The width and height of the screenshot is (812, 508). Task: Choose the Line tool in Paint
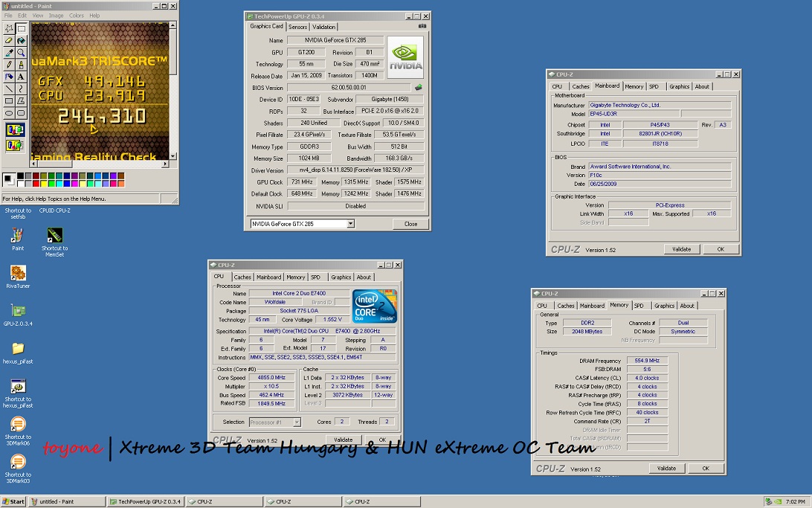(x=10, y=89)
